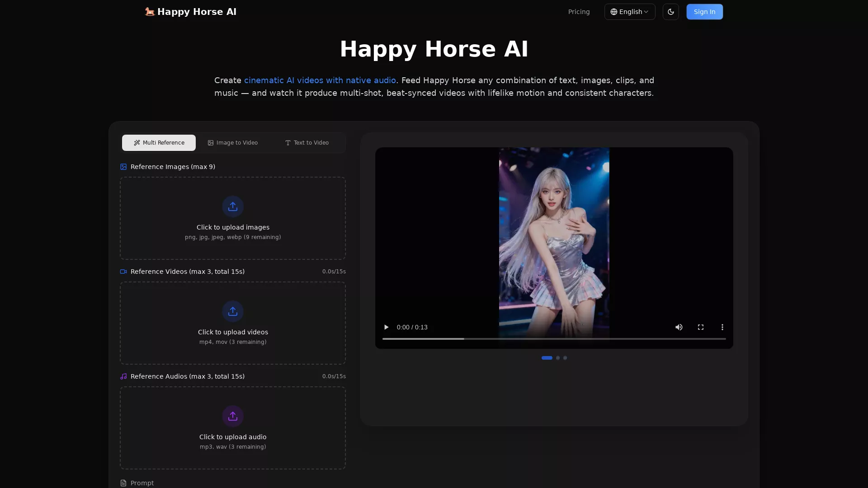Viewport: 868px width, 488px height.
Task: Switch to the Text to Video tab
Action: (x=307, y=142)
